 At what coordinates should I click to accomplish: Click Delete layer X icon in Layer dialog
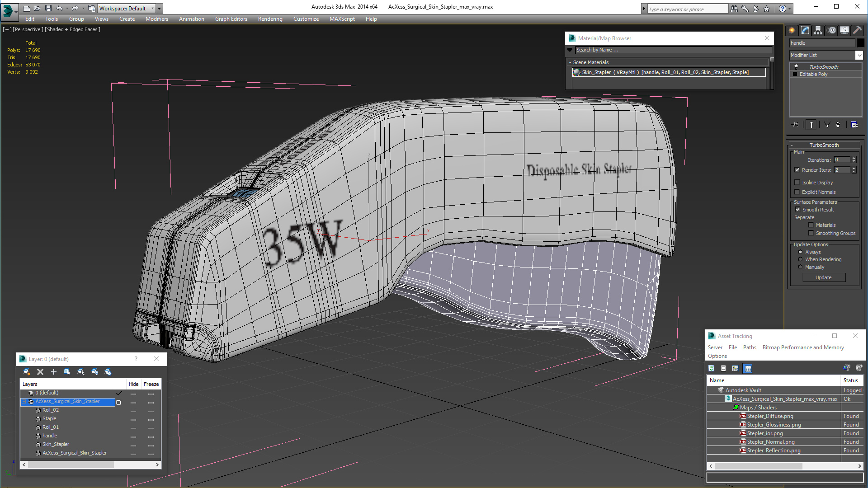40,372
